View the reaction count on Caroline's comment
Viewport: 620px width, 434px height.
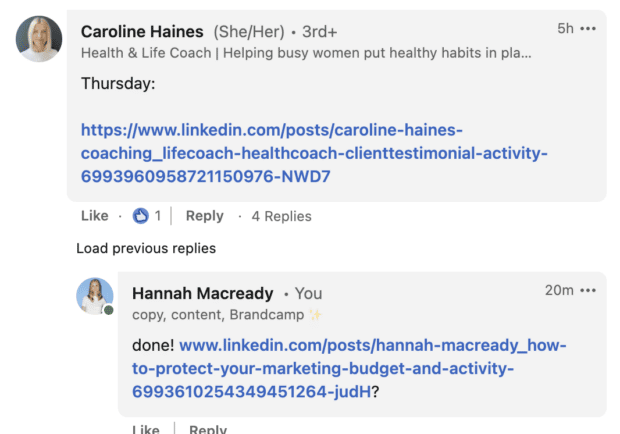pyautogui.click(x=157, y=215)
